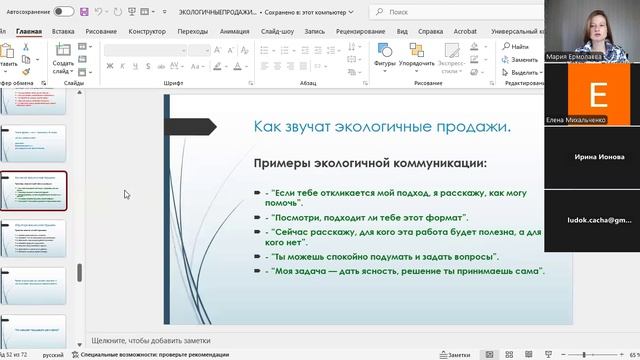Image resolution: width=640 pixels, height=360 pixels.
Task: Open the Customize Quick Access Toolbar dropdown
Action: (164, 12)
